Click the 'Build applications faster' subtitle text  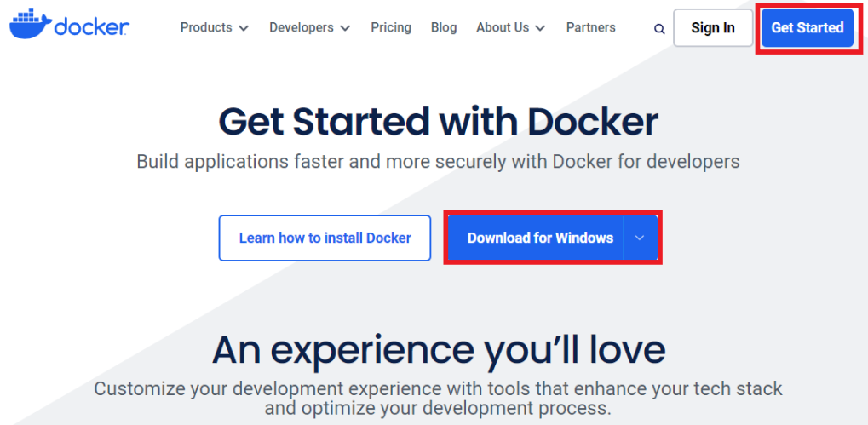pyautogui.click(x=438, y=162)
